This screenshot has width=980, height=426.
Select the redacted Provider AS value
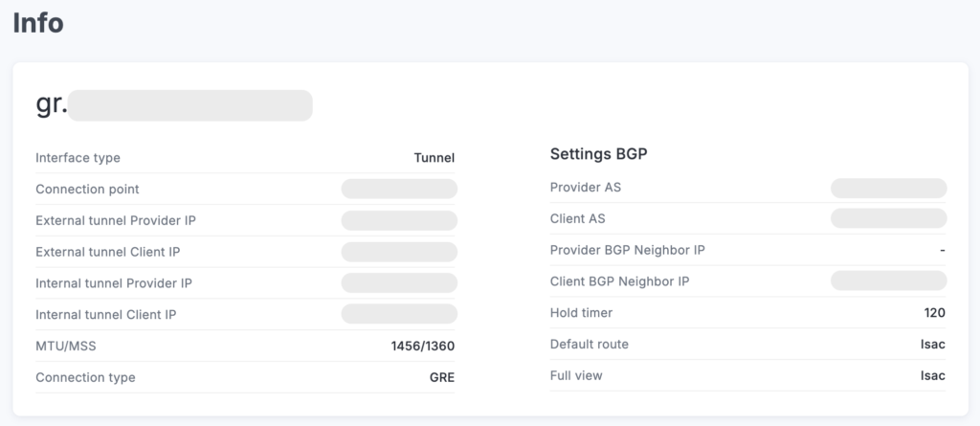(x=888, y=188)
